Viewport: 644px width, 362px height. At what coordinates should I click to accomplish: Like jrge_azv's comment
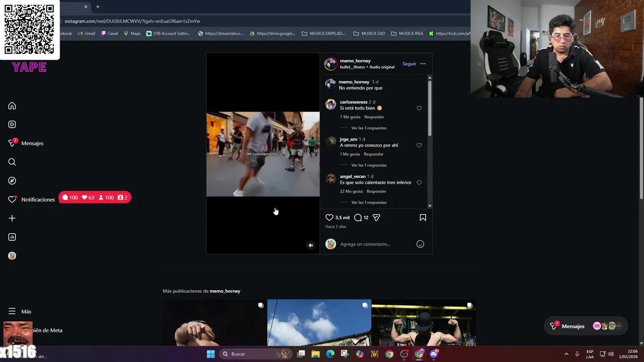click(x=419, y=145)
